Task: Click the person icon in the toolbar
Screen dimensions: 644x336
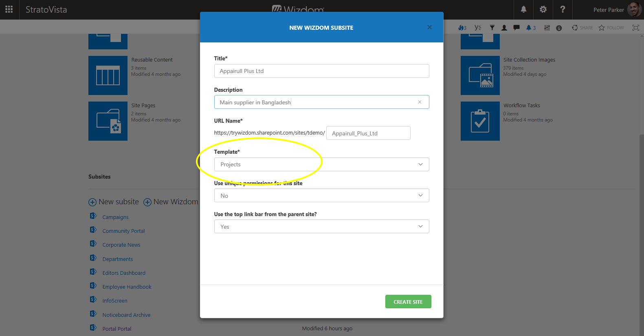Action: point(504,28)
